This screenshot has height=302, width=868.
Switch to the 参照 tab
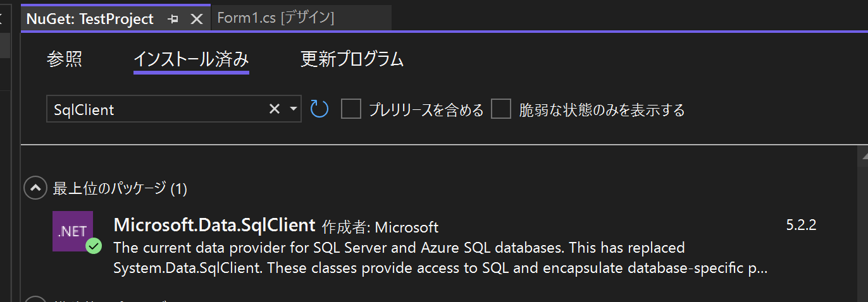[65, 59]
